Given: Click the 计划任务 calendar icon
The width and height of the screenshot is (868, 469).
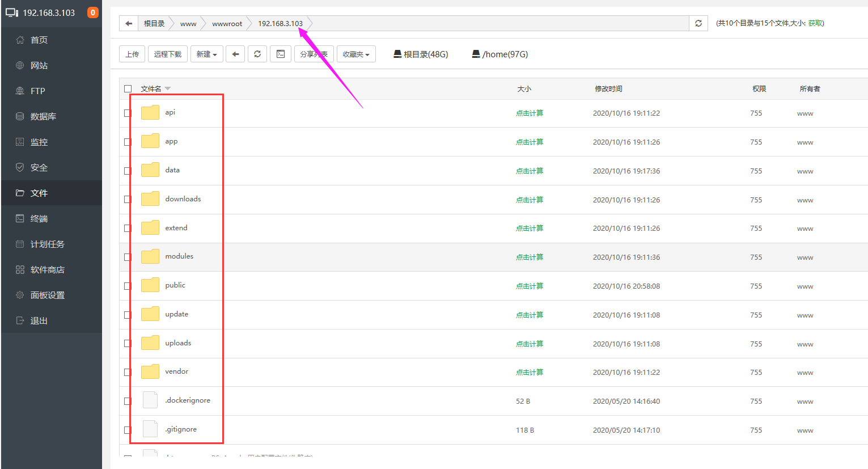Looking at the screenshot, I should click(20, 244).
